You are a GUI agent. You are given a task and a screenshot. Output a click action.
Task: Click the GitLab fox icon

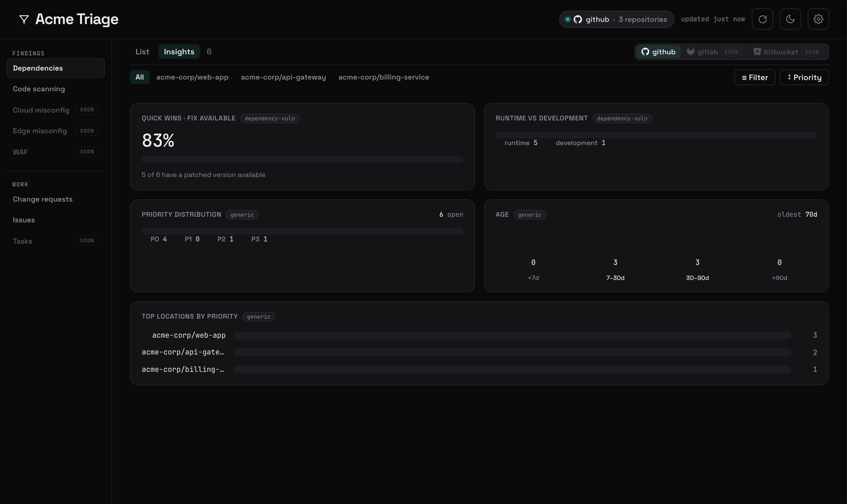[x=690, y=52]
